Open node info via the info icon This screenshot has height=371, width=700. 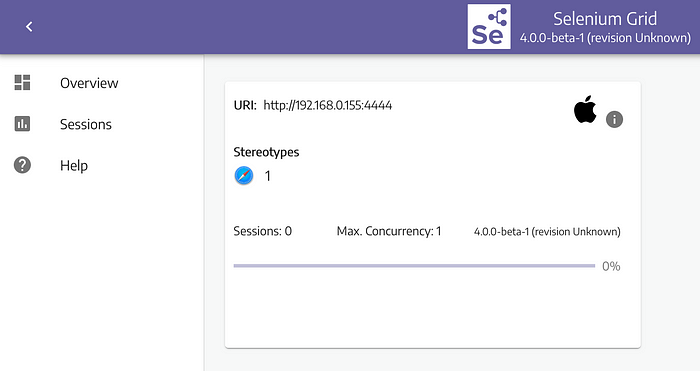pyautogui.click(x=614, y=119)
